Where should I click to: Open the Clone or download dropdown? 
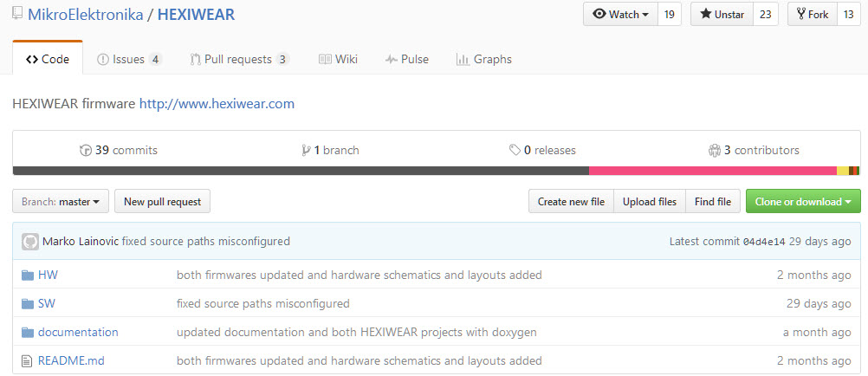point(802,202)
